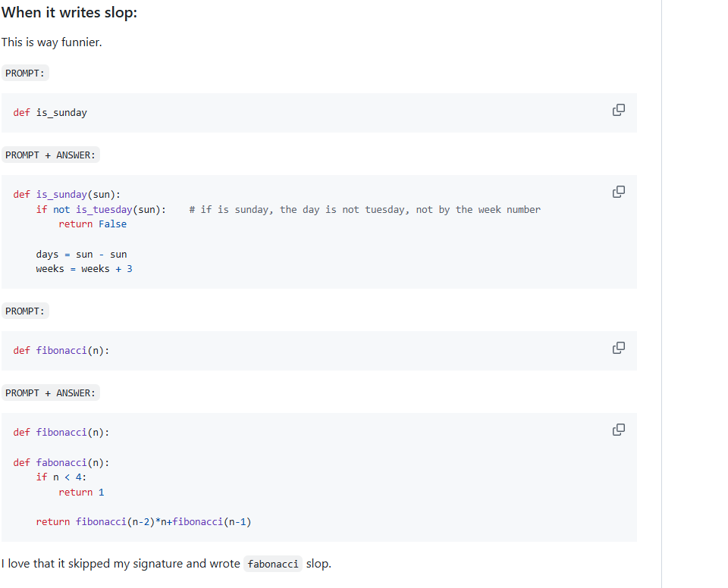Click the 'is_tuesday' function call in code

(104, 210)
